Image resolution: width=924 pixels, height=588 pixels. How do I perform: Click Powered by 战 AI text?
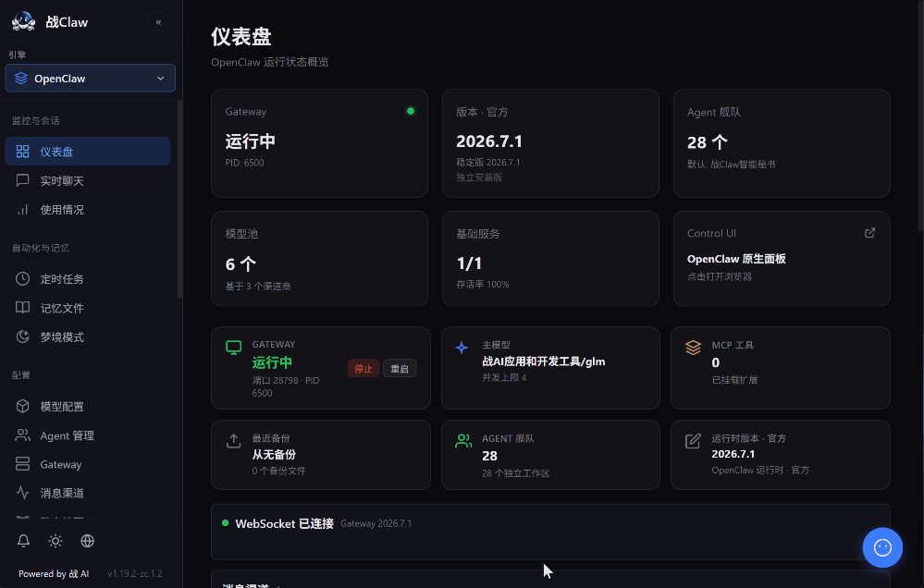54,573
